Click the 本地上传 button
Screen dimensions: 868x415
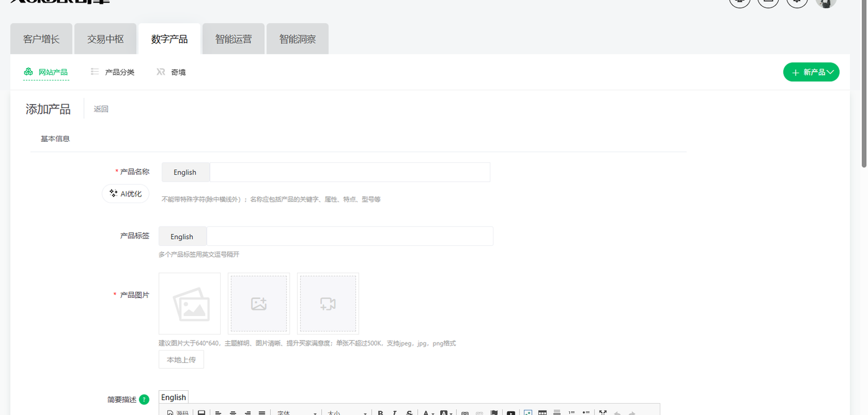[181, 359]
